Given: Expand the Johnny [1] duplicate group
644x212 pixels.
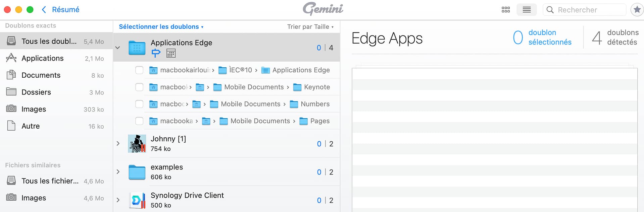Looking at the screenshot, I should [x=118, y=144].
